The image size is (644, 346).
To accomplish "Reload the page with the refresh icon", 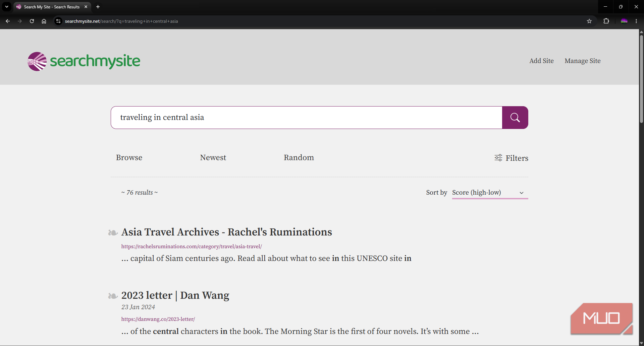I will point(32,21).
